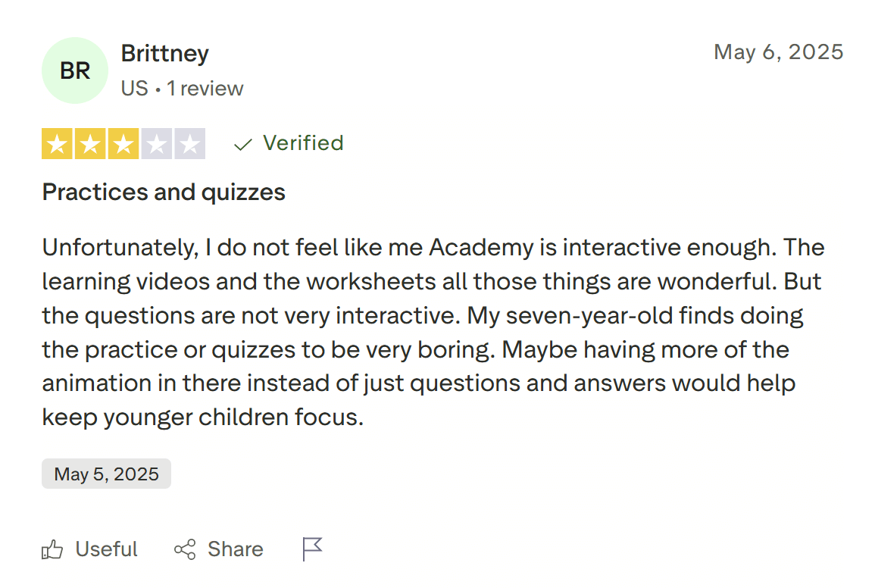Click the thumbs-up Useful icon

click(x=54, y=549)
